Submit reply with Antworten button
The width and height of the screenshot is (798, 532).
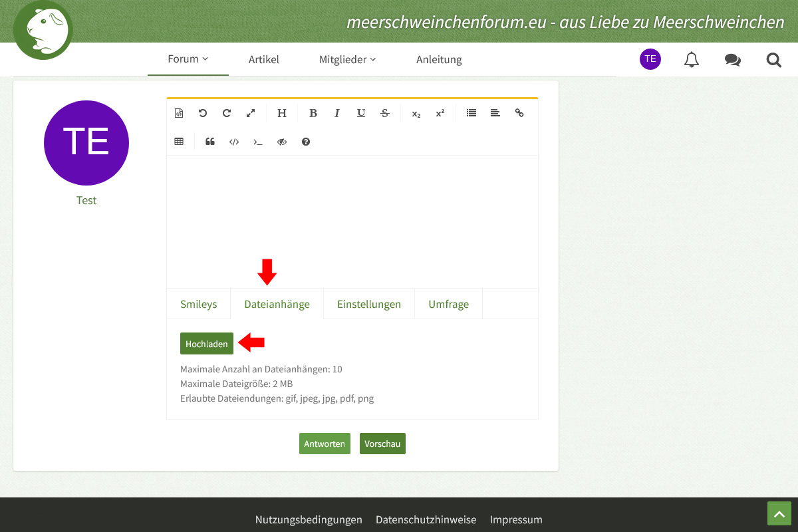coord(325,444)
